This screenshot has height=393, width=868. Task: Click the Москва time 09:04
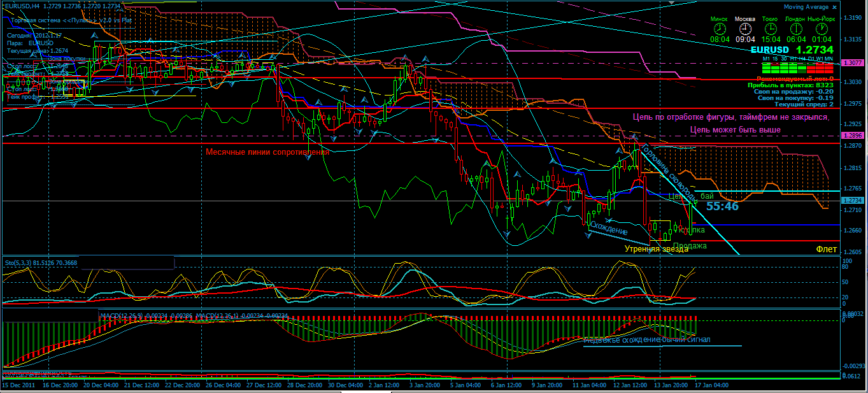745,39
